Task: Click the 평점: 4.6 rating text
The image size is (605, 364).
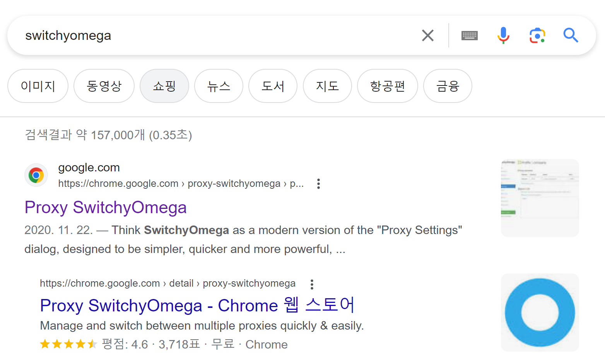Action: pyautogui.click(x=125, y=344)
